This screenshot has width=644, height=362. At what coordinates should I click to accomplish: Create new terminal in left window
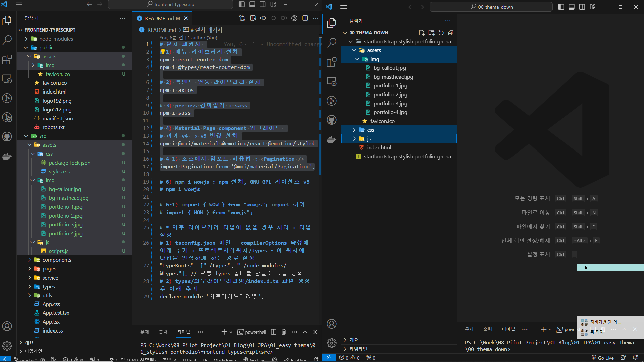[224, 332]
